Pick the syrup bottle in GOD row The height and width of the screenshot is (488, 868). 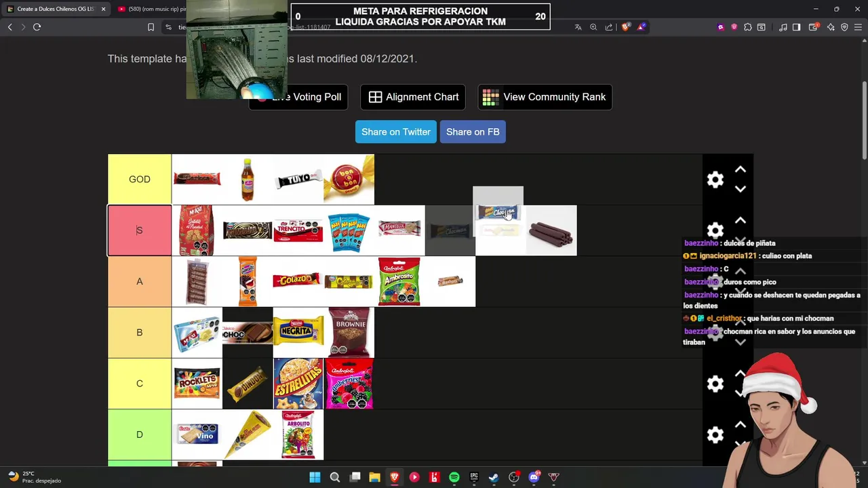click(x=248, y=179)
